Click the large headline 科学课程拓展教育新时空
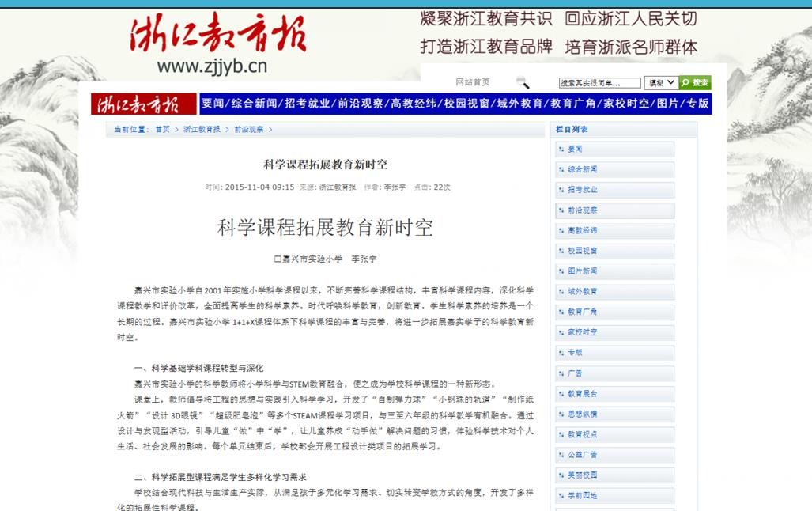The height and width of the screenshot is (511, 812). [x=325, y=228]
